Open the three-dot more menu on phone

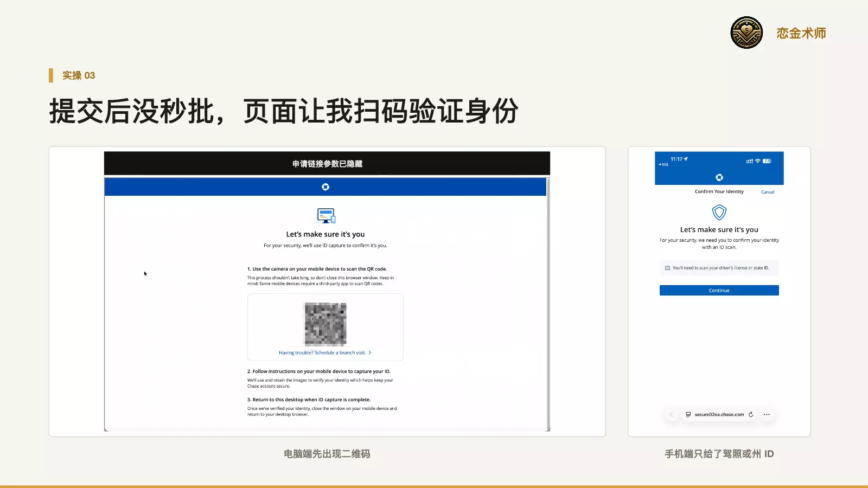tap(767, 414)
